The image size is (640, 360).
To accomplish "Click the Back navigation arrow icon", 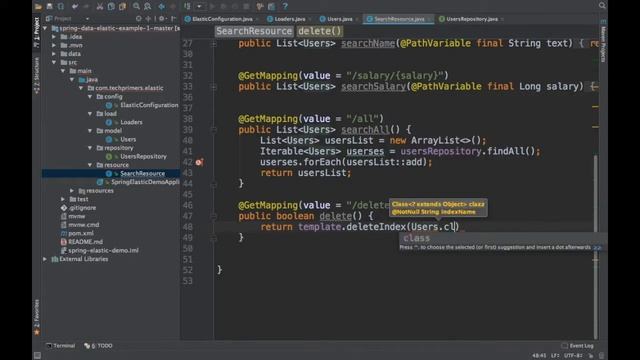I will click(x=162, y=6).
